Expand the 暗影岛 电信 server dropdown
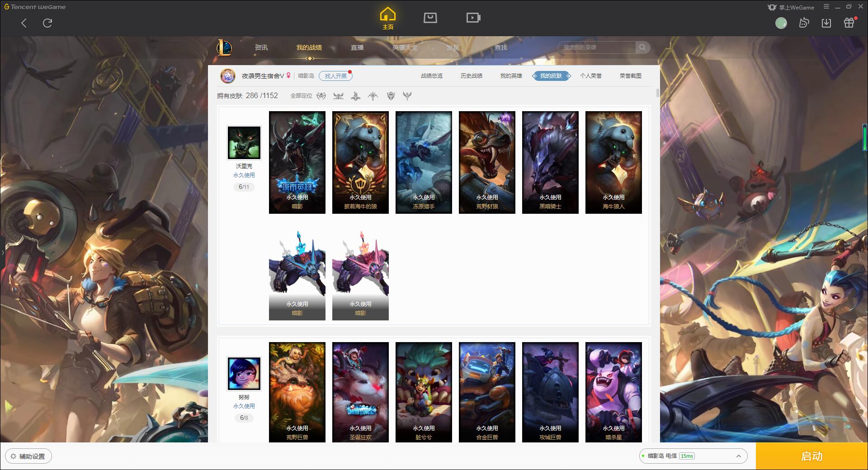This screenshot has width=868, height=470. (x=693, y=456)
